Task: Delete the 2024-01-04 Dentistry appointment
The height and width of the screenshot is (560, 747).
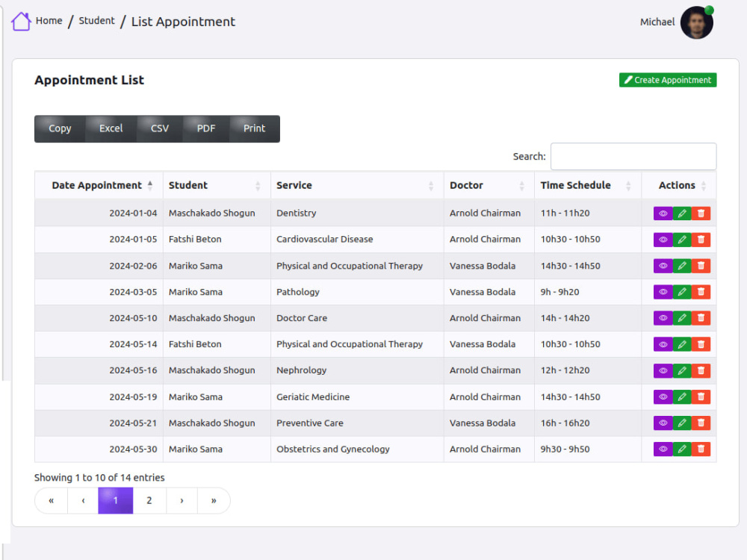Action: pos(701,214)
